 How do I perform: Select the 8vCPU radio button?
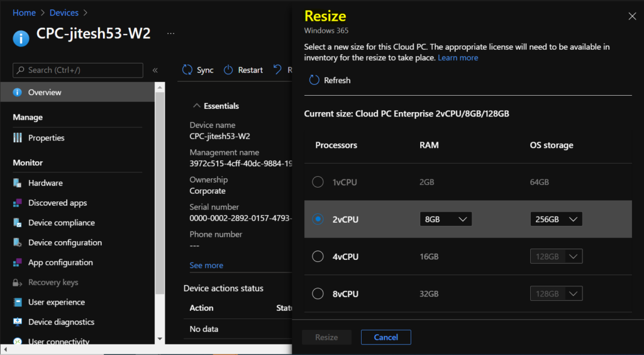318,294
